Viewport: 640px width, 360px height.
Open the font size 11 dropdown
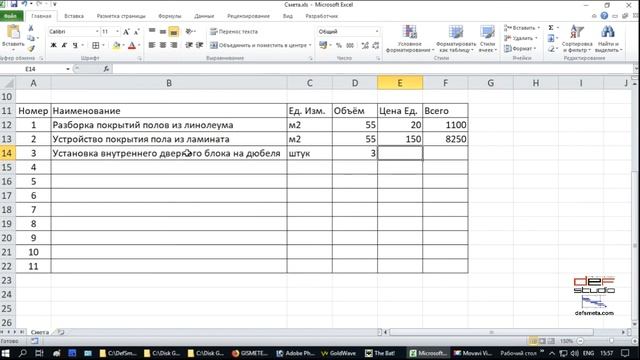(118, 31)
